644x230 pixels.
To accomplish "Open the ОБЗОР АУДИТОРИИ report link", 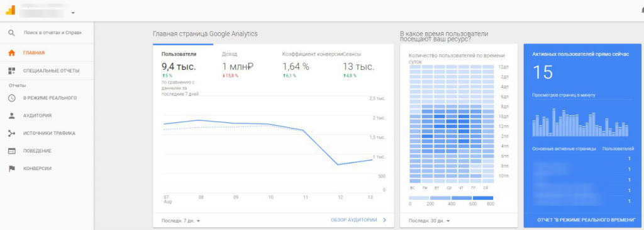I will [x=354, y=220].
